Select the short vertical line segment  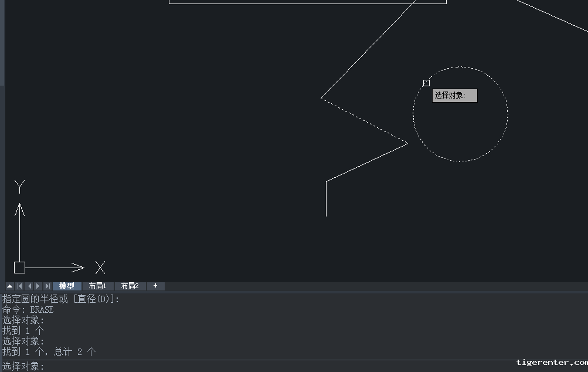[327, 199]
